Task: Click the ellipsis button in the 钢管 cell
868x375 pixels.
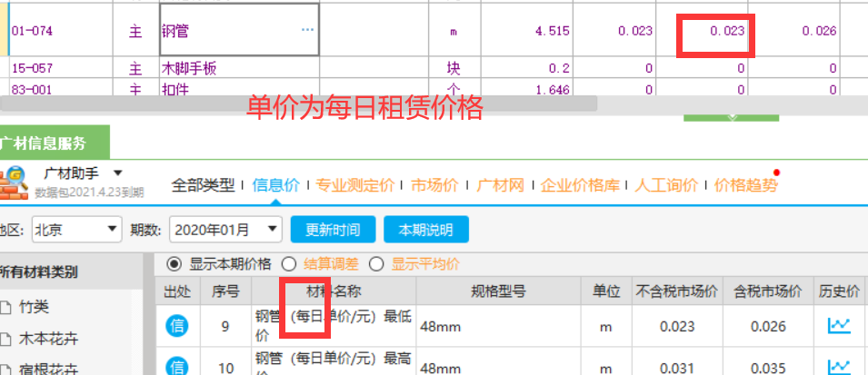Action: coord(307,30)
